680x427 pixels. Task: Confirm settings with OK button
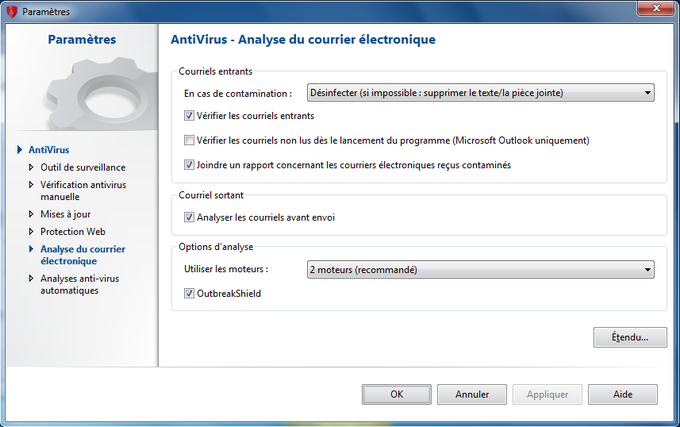397,394
